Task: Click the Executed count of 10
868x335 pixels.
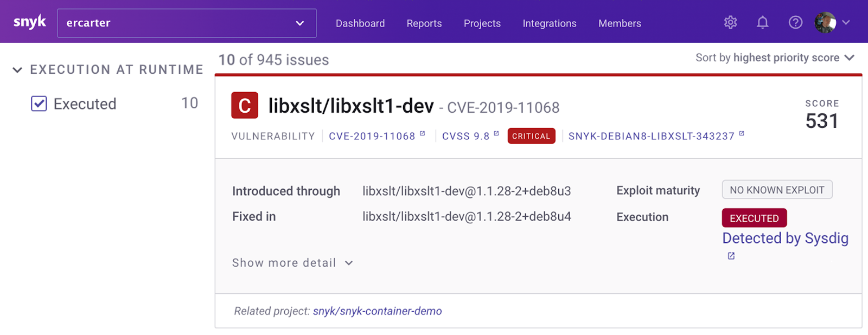Action: (190, 103)
